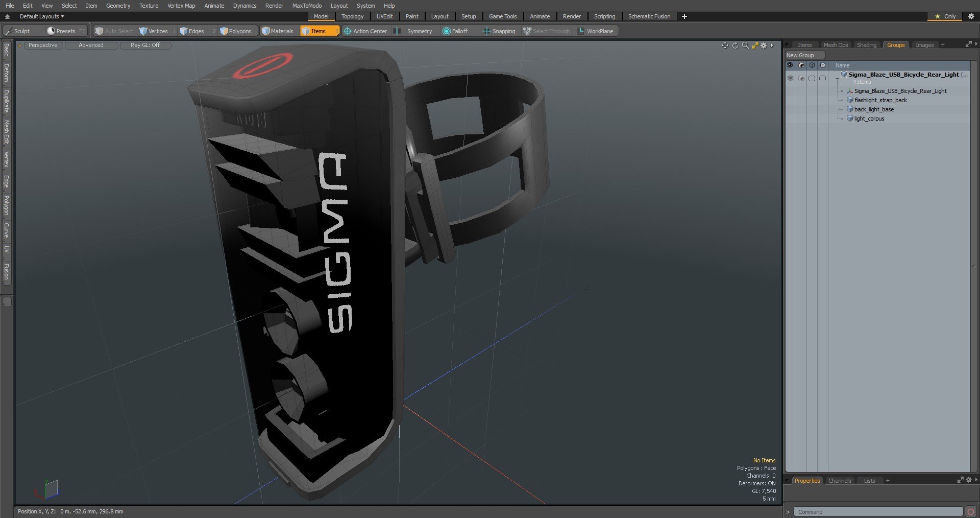The image size is (980, 518).
Task: Click the record button beside Command field
Action: point(971,512)
